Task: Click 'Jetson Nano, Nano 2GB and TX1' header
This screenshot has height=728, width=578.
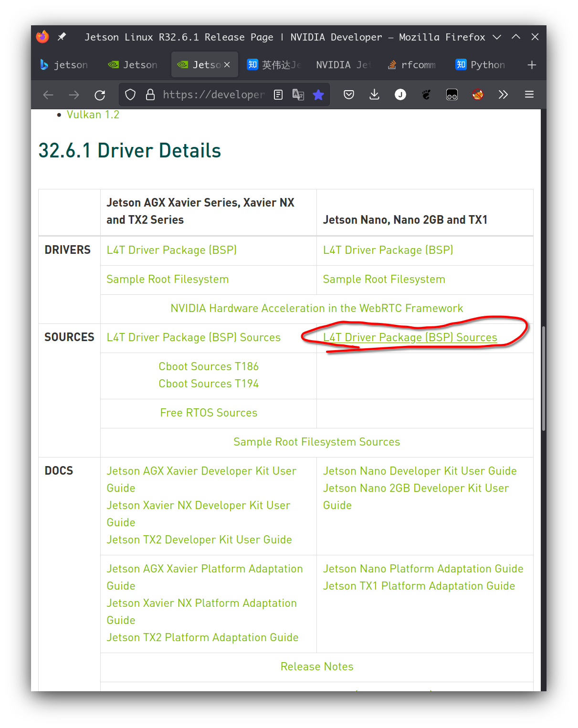Action: 405,220
